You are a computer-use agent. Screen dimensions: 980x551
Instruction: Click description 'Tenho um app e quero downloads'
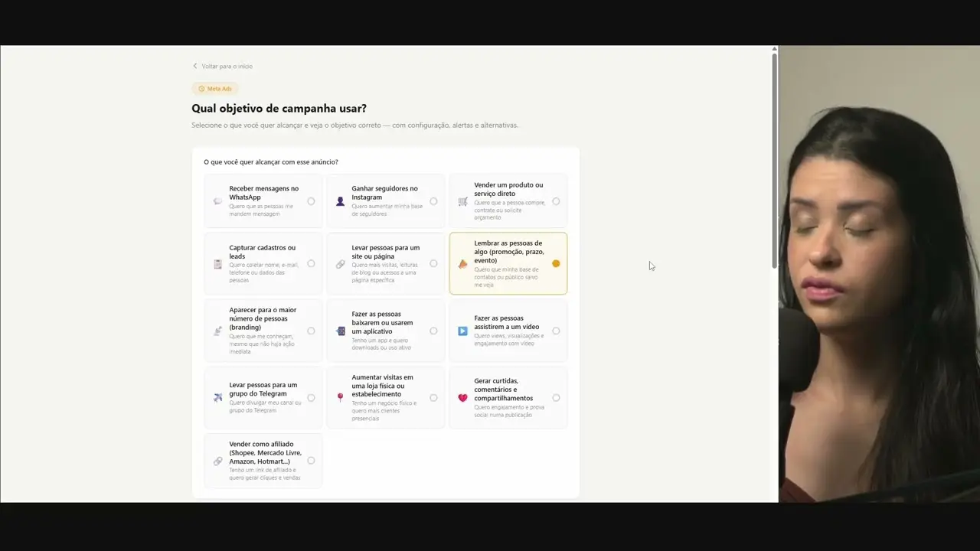[x=381, y=344]
